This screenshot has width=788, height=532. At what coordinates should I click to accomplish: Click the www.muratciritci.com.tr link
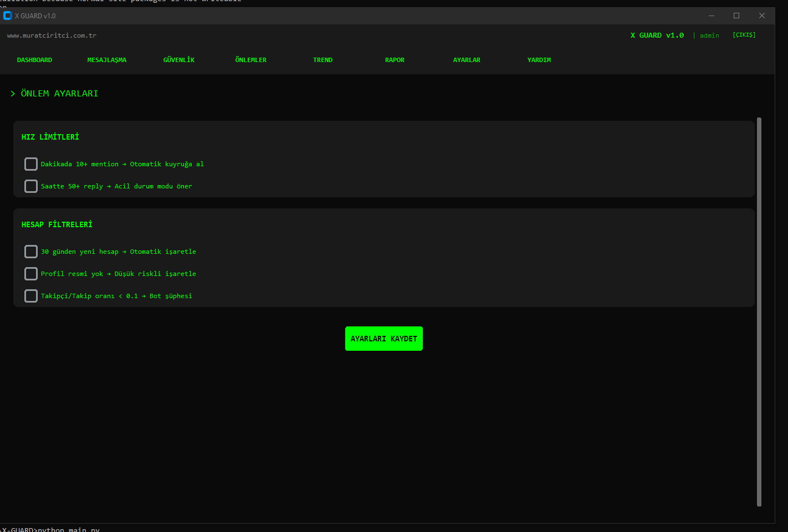pyautogui.click(x=52, y=35)
